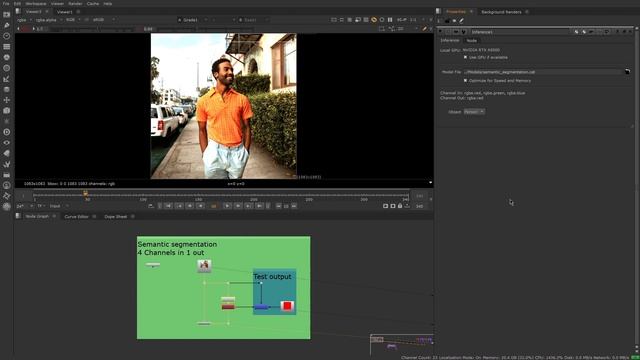Click the Inference1 node name field
This screenshot has height=360, width=640.
click(x=520, y=32)
